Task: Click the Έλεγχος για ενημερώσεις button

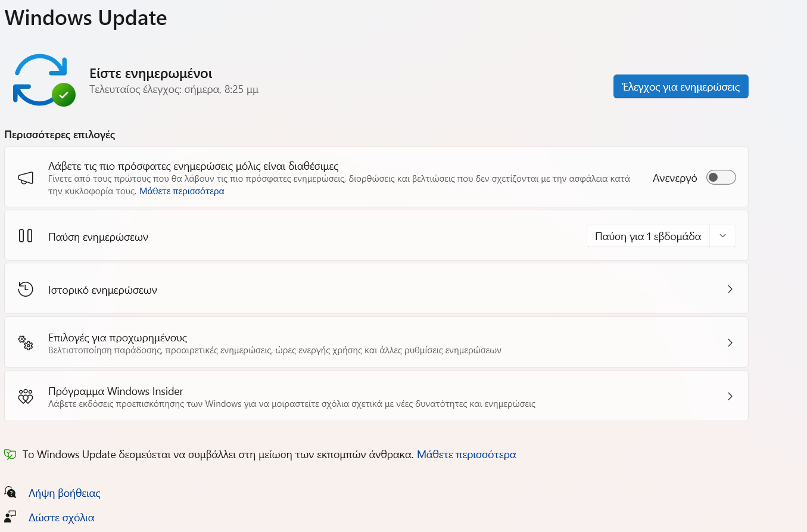Action: 681,87
